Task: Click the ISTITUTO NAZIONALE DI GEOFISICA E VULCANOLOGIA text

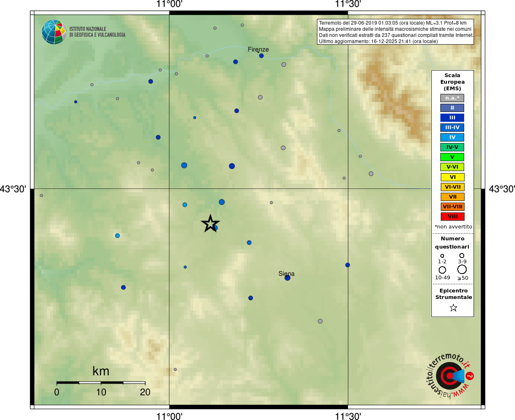Action: [x=97, y=32]
